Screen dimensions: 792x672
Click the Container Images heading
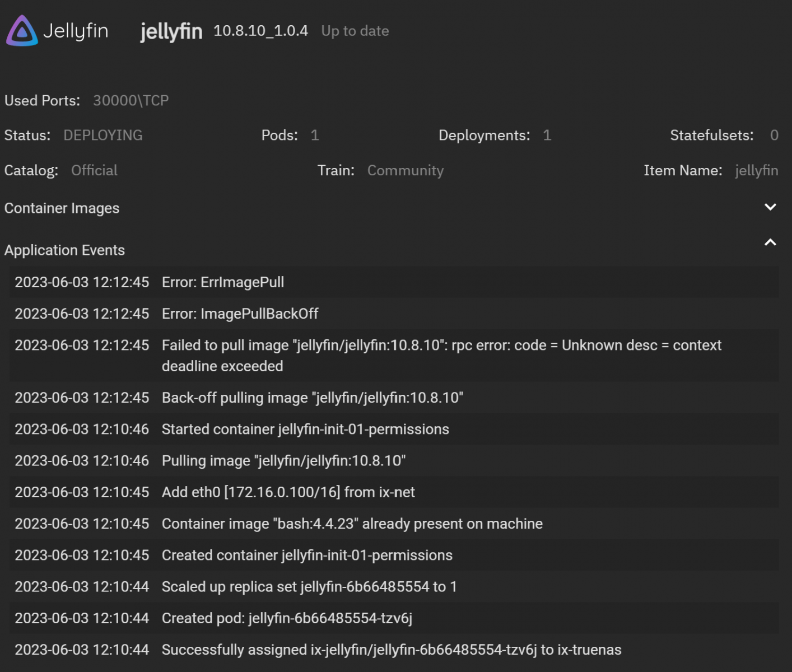click(62, 208)
